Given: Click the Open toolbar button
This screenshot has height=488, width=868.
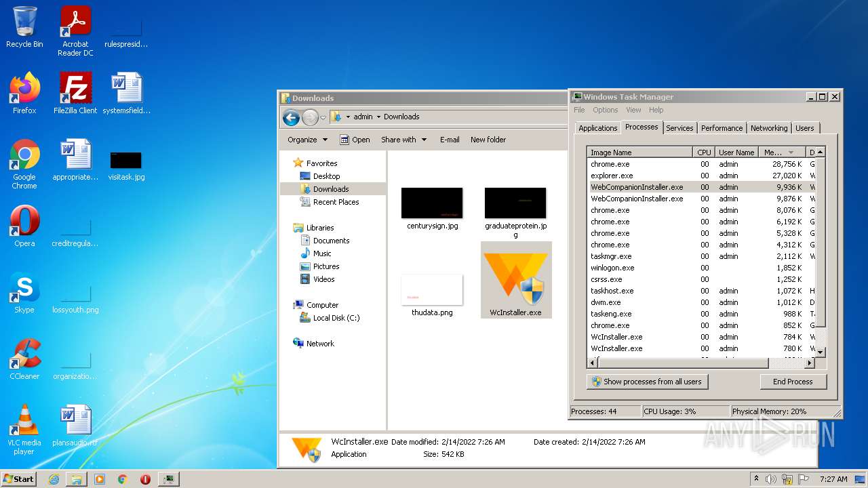Looking at the screenshot, I should [355, 140].
